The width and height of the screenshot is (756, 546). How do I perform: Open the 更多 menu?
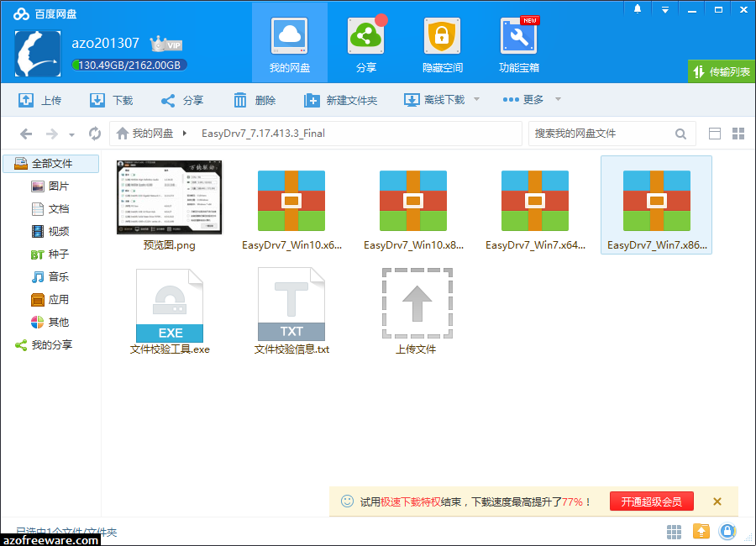pyautogui.click(x=523, y=100)
